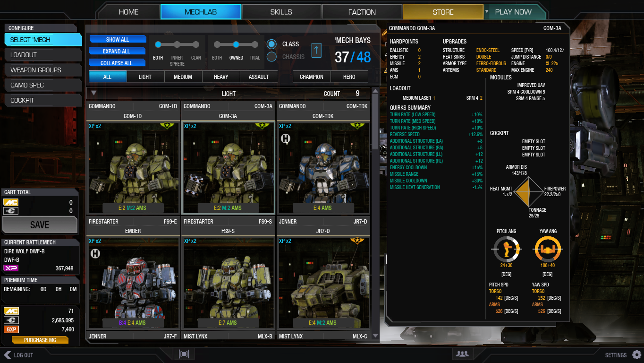644x363 pixels.
Task: Click the Yaw Ang dial icon
Action: (548, 250)
